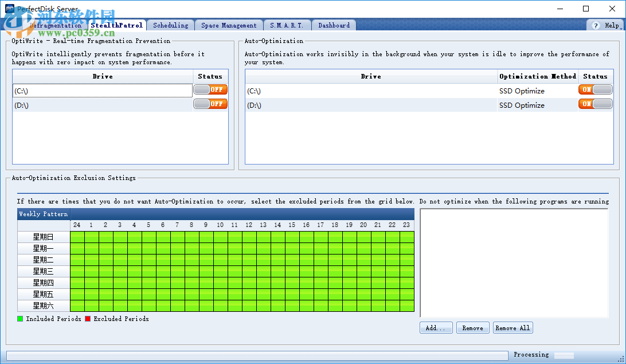Image resolution: width=626 pixels, height=364 pixels.
Task: Enable OptiWrite for drive (C:\)
Action: coord(210,89)
